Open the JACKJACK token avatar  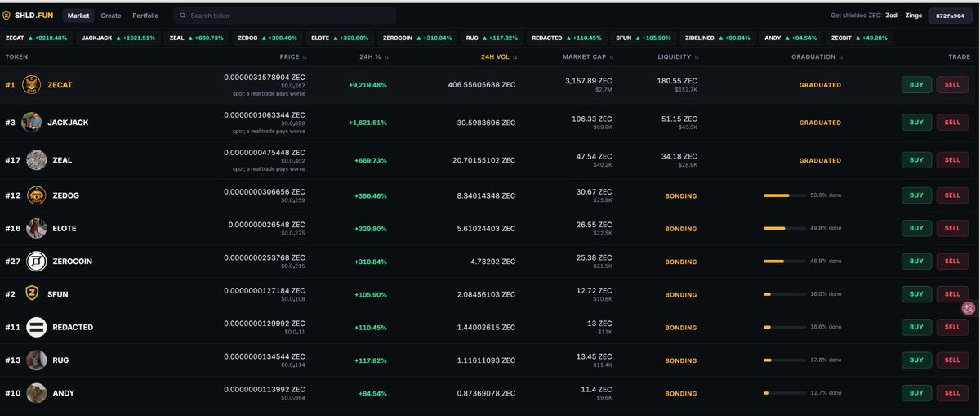point(33,123)
